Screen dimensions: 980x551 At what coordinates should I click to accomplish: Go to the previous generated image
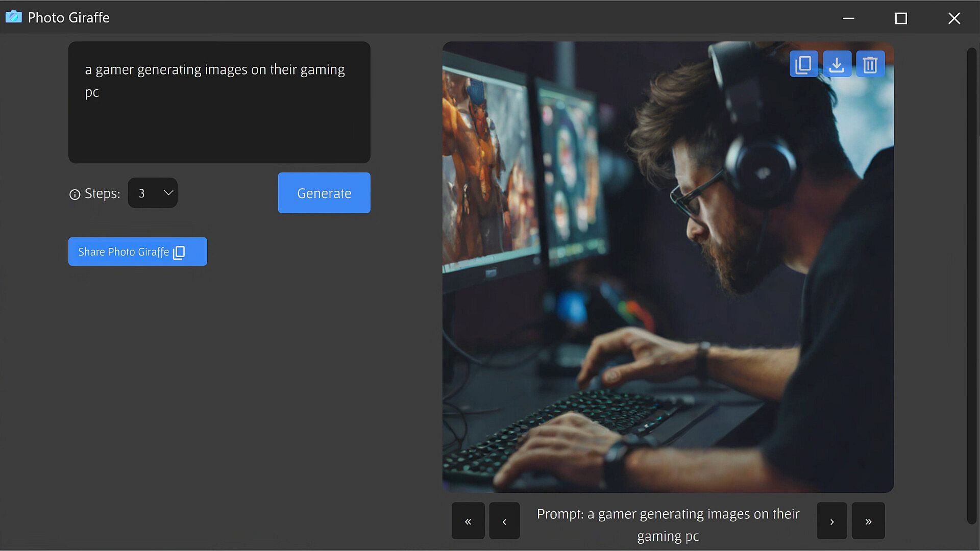point(504,521)
